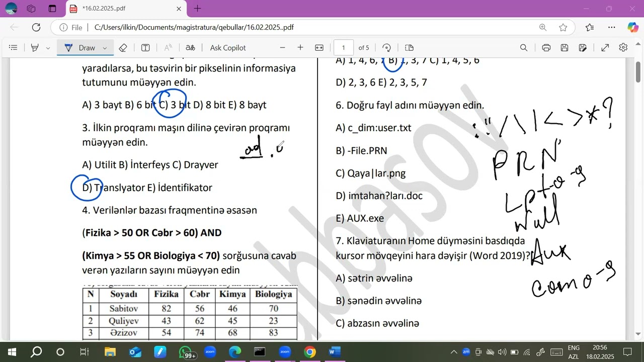Print the PDF document
Viewport: 644px width, 362px height.
(x=546, y=48)
